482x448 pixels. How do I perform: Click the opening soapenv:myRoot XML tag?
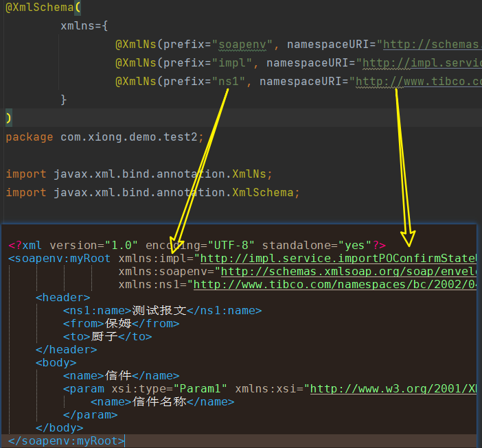(60, 259)
